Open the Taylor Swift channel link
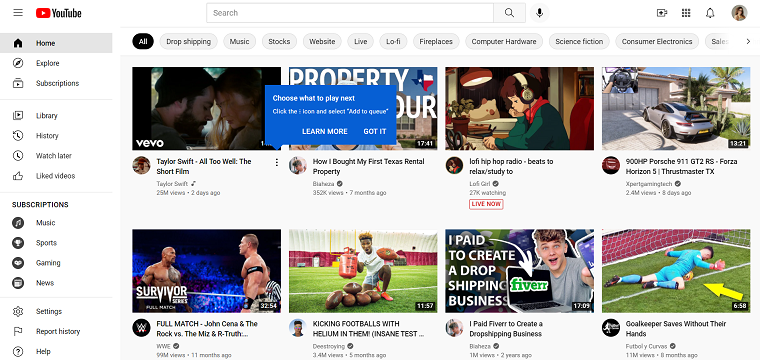This screenshot has width=760, height=360. click(172, 184)
